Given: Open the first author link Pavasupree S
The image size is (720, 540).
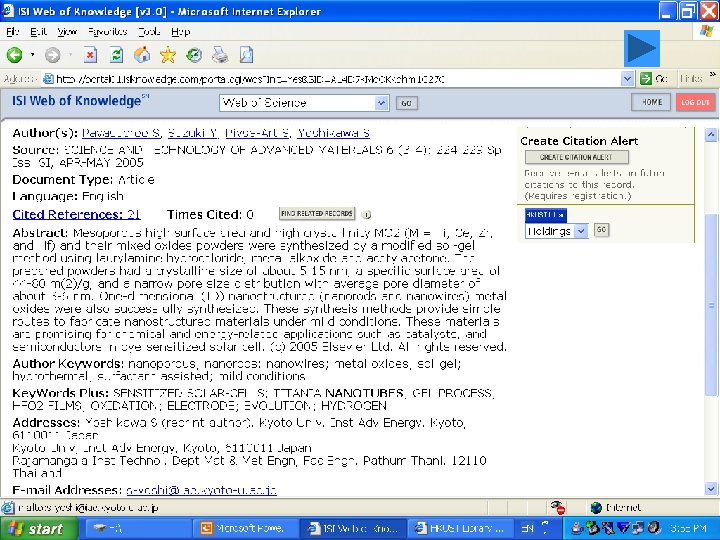Looking at the screenshot, I should click(x=121, y=133).
